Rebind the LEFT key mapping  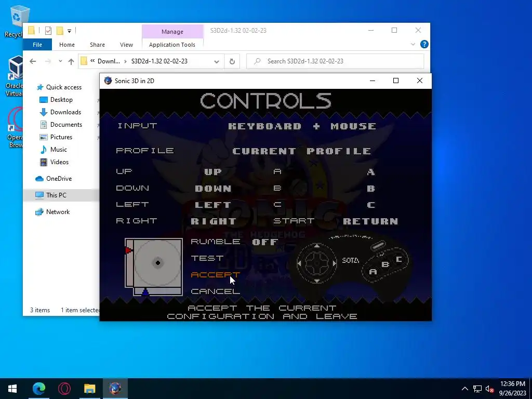213,205
